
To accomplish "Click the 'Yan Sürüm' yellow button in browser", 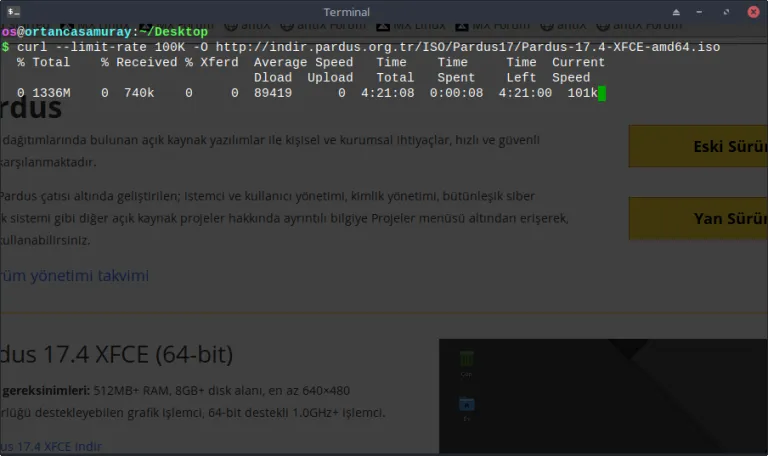I will [698, 218].
